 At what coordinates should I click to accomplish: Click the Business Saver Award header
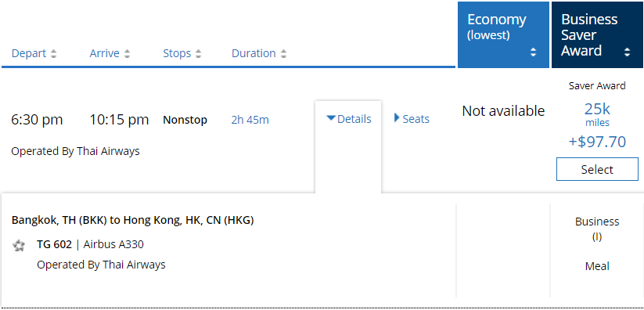pyautogui.click(x=597, y=34)
